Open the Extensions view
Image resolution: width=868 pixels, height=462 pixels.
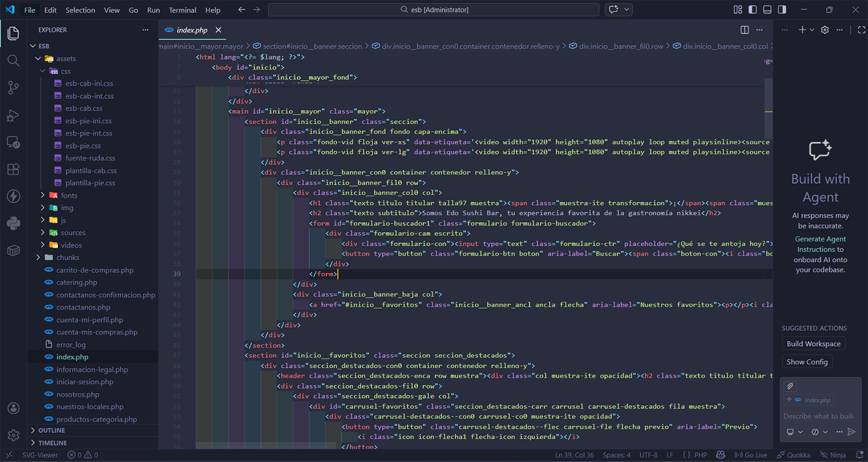tap(13, 169)
